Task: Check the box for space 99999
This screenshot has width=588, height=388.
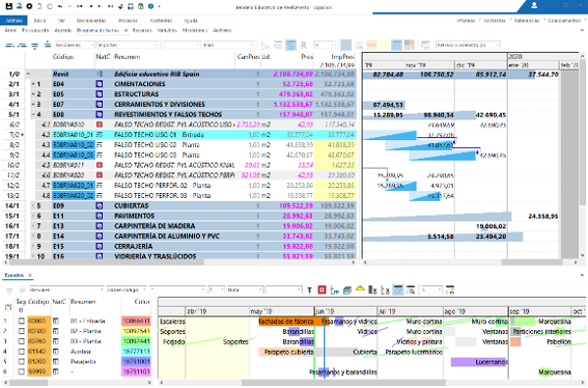Action: [22, 371]
